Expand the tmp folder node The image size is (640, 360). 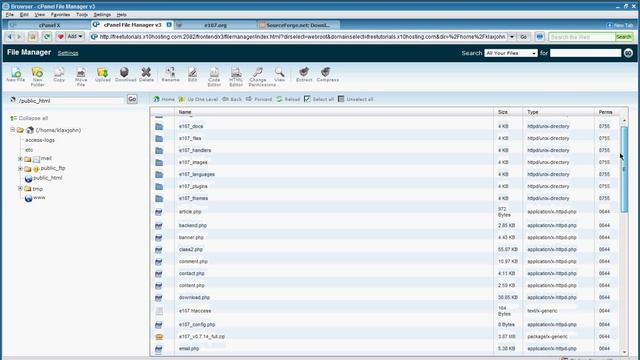click(x=20, y=189)
